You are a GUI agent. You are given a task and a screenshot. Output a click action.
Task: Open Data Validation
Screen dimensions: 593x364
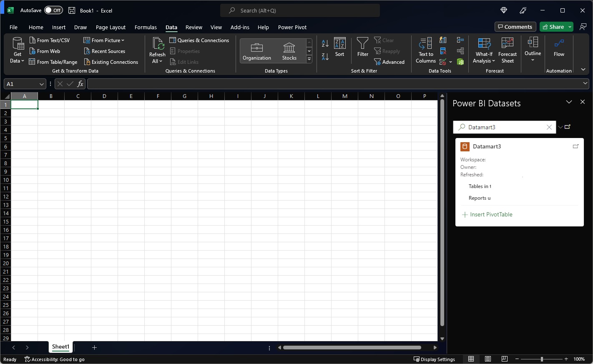coord(443,62)
